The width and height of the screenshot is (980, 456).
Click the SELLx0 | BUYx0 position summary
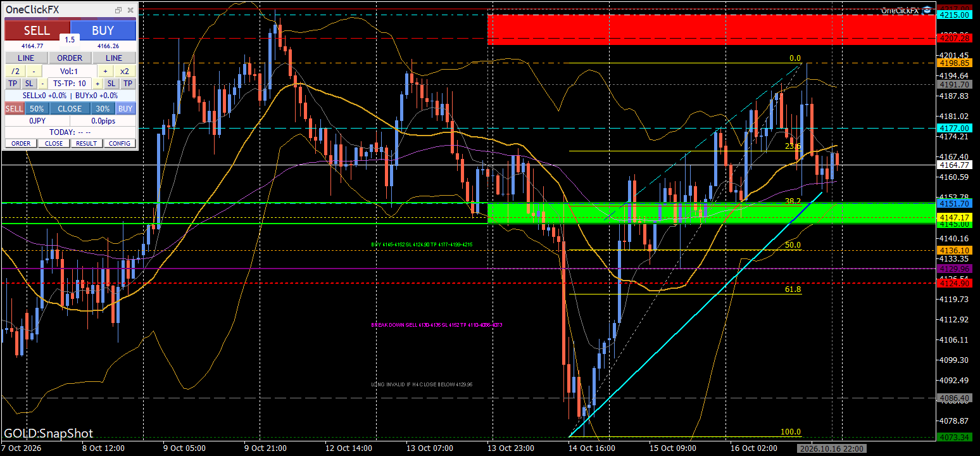[x=70, y=96]
